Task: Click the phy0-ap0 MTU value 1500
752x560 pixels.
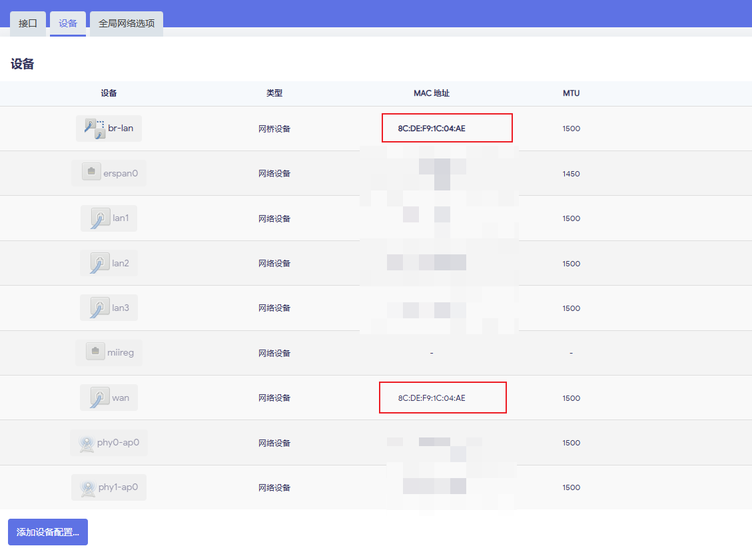Action: pyautogui.click(x=571, y=443)
